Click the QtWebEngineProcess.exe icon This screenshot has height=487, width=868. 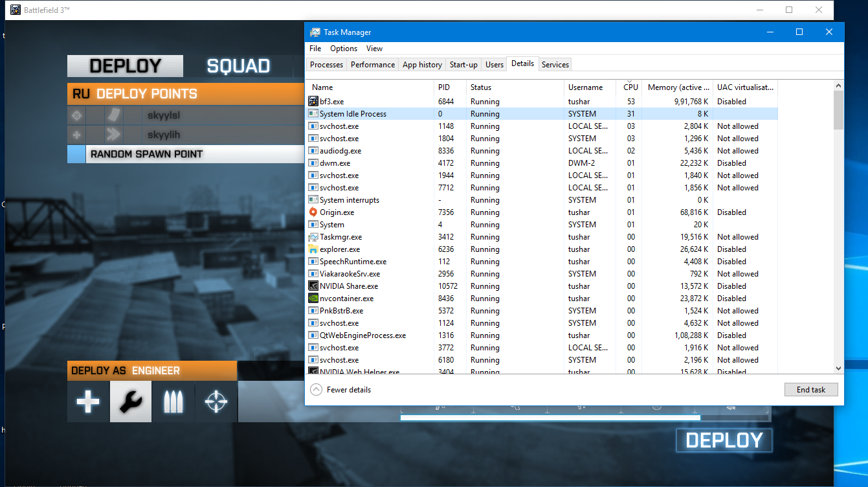[313, 335]
